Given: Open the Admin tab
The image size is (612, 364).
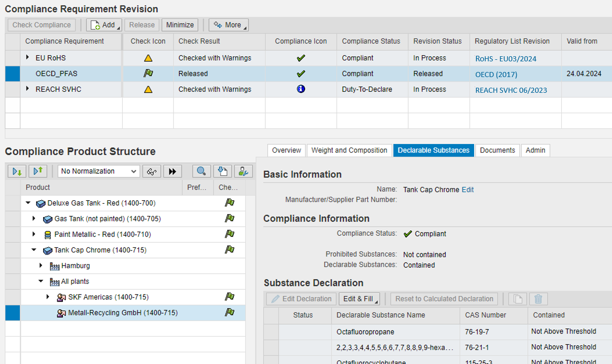Looking at the screenshot, I should 535,150.
